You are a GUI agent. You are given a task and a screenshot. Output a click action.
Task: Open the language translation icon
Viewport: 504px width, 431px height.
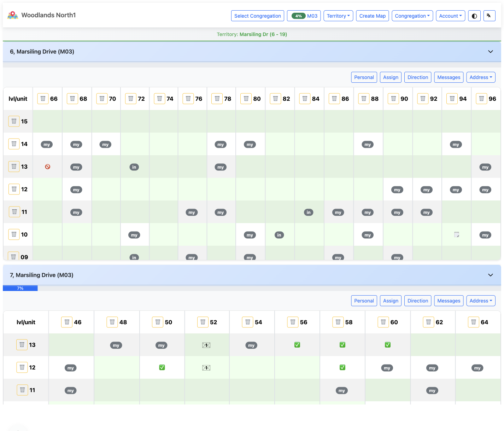(489, 16)
